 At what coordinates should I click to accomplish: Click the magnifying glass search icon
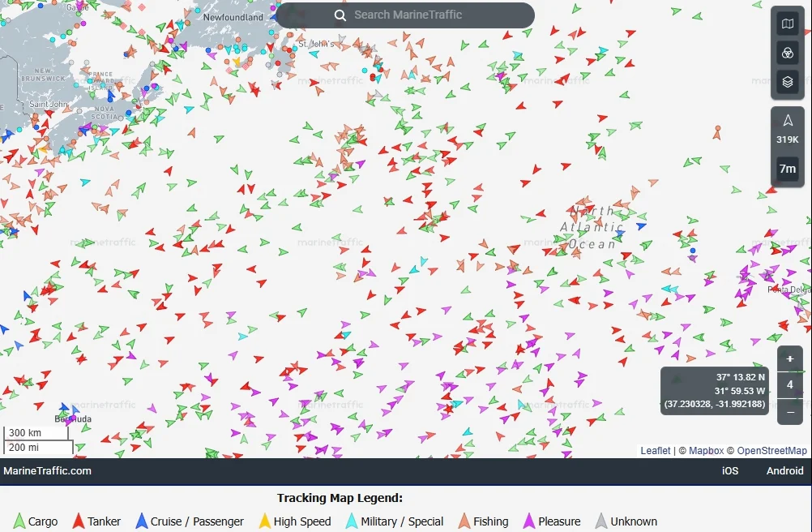click(x=340, y=15)
